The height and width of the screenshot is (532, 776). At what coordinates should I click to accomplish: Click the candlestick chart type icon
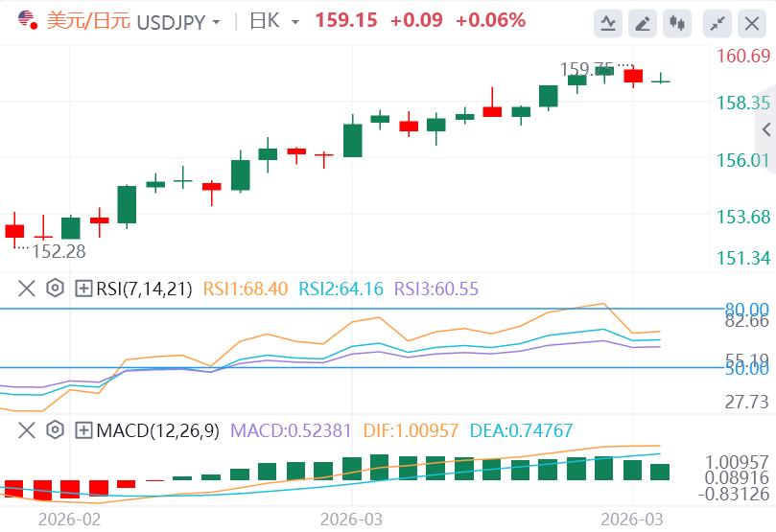pos(677,23)
